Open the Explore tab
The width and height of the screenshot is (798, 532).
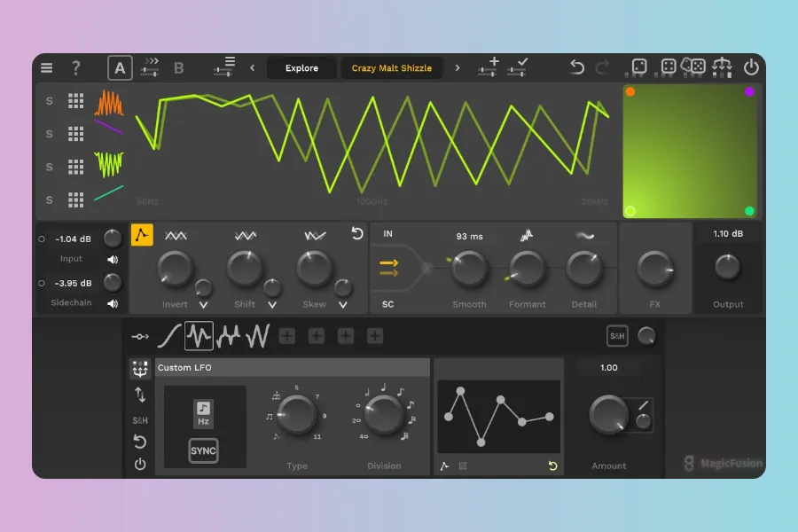point(301,68)
